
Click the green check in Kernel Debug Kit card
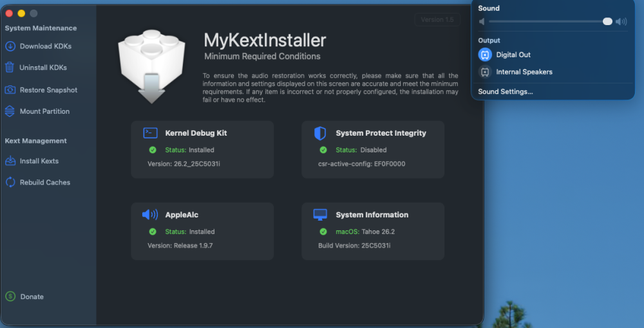(153, 150)
